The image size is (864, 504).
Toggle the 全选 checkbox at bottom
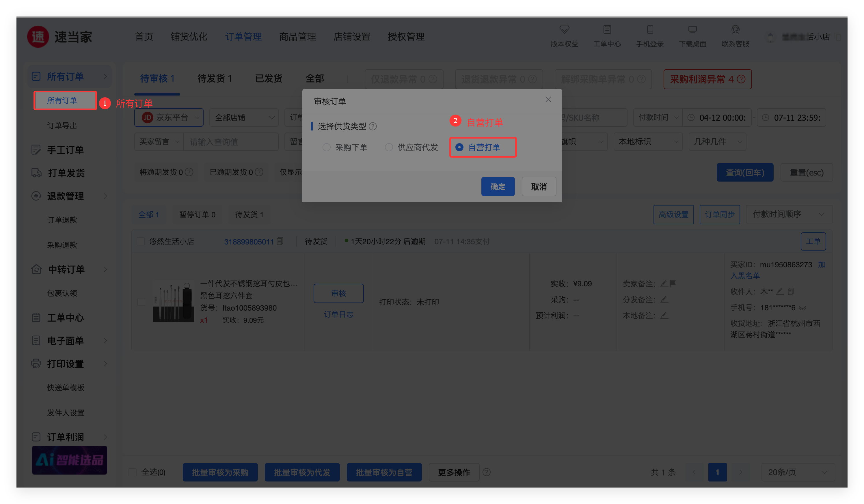(133, 472)
